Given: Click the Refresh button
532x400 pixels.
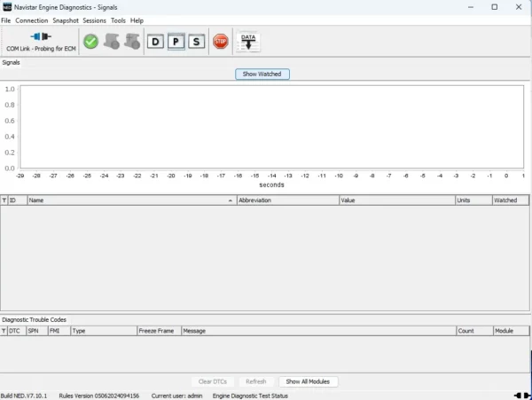Looking at the screenshot, I should [x=256, y=381].
